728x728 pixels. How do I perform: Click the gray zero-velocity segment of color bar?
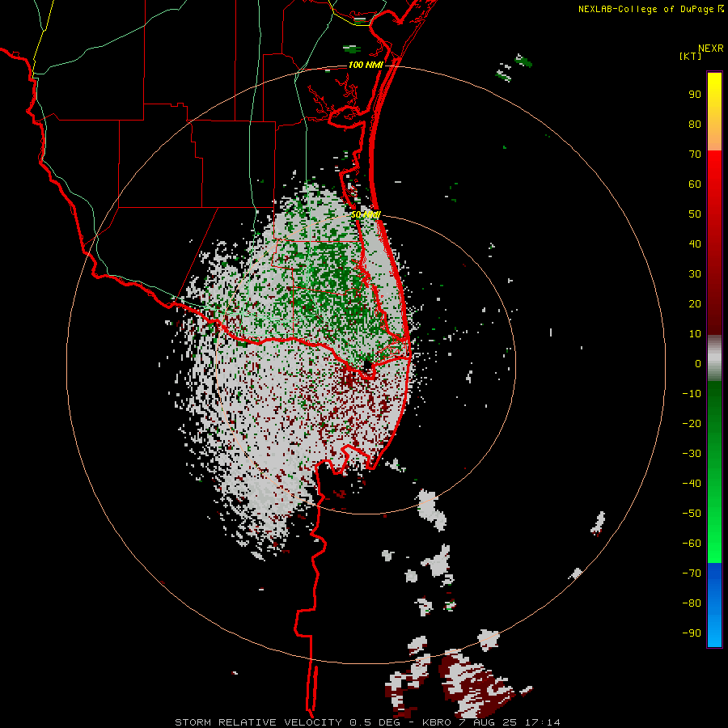[x=714, y=358]
